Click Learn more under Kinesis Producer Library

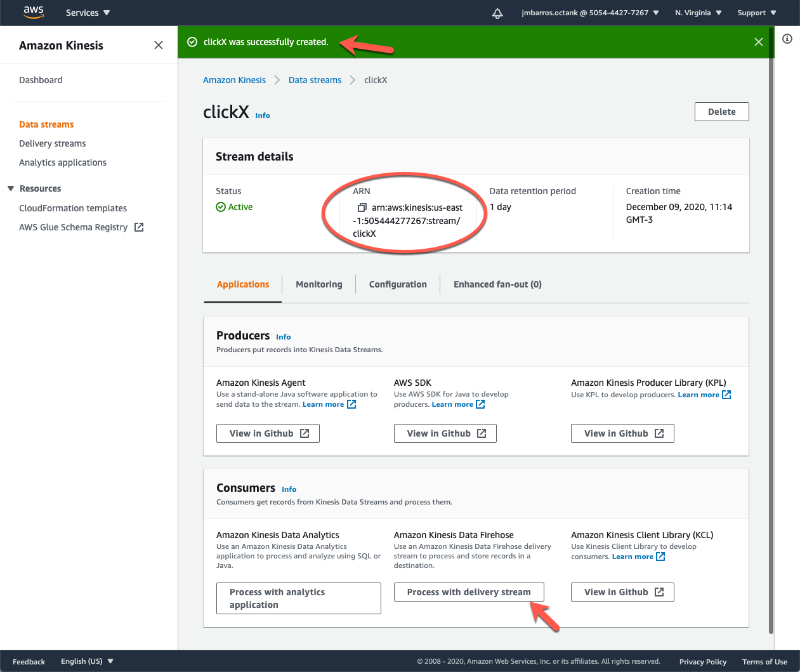coord(698,395)
